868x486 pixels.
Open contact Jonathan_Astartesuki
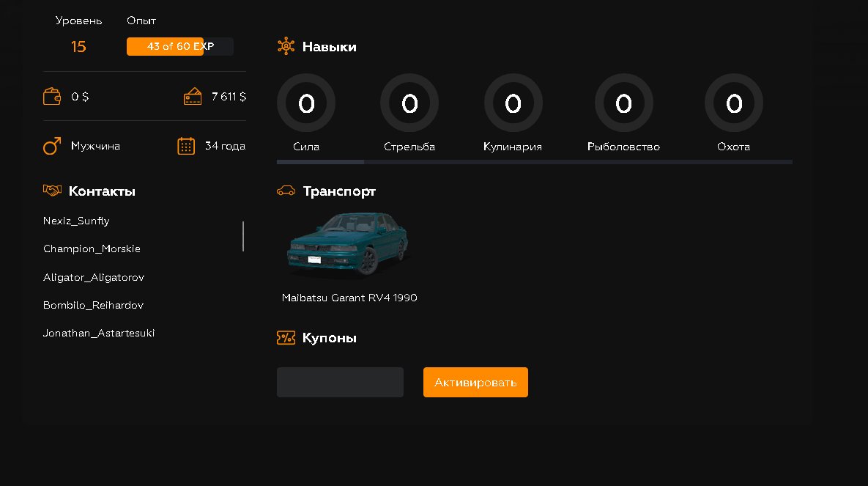[99, 334]
